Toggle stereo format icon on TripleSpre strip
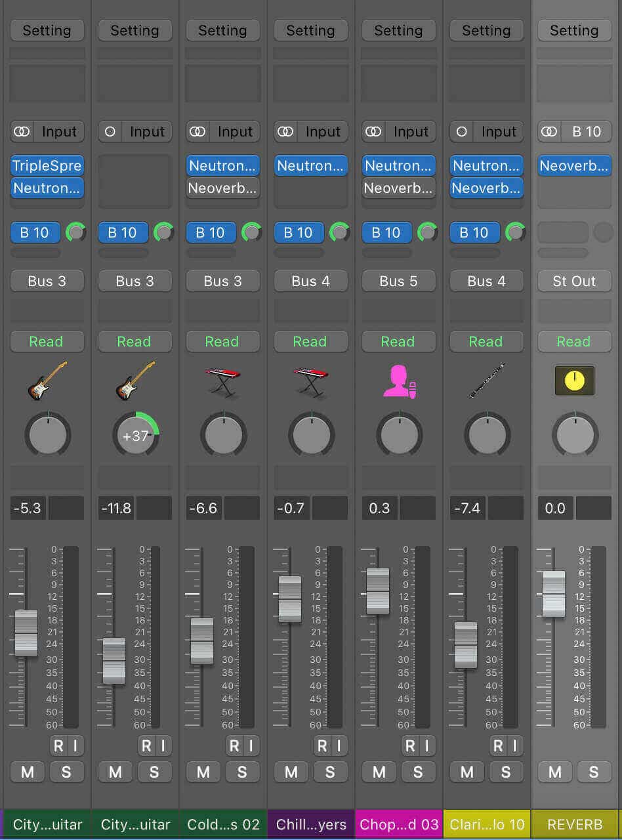Screen dimensions: 622x840 coord(22,131)
